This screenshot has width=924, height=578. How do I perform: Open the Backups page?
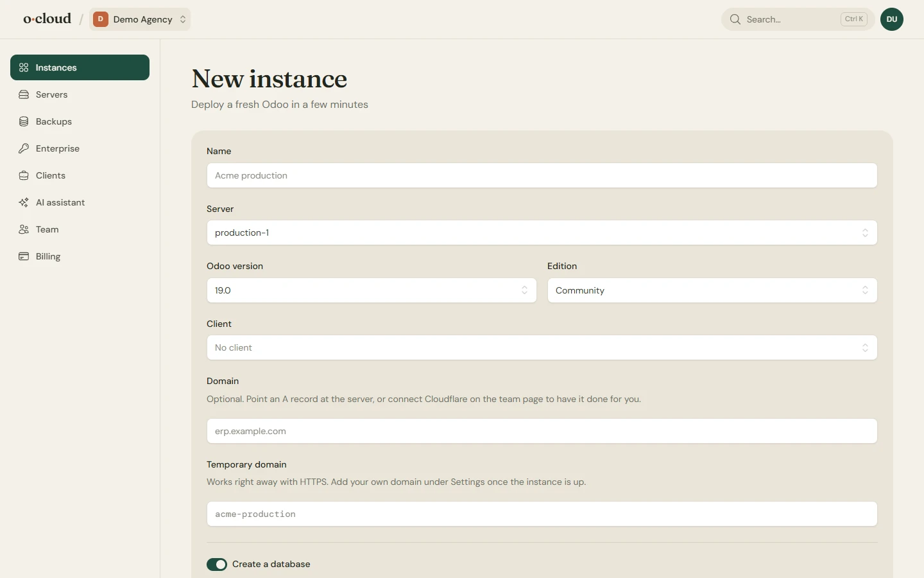tap(80, 121)
